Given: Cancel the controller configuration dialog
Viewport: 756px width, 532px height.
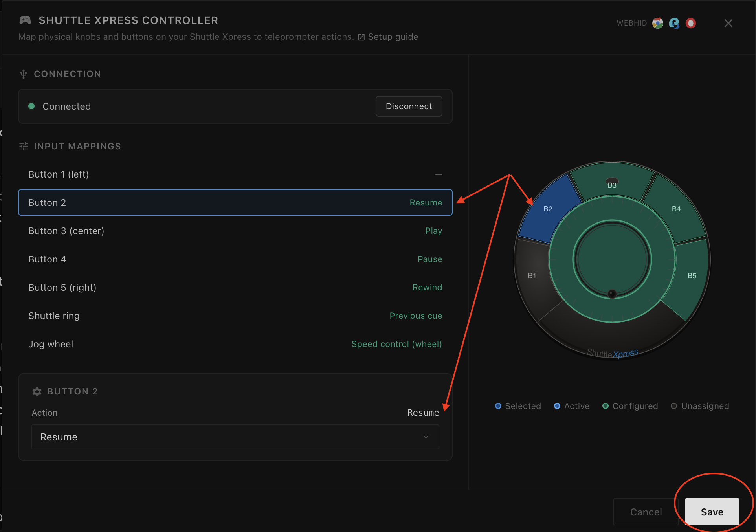Looking at the screenshot, I should [x=646, y=512].
